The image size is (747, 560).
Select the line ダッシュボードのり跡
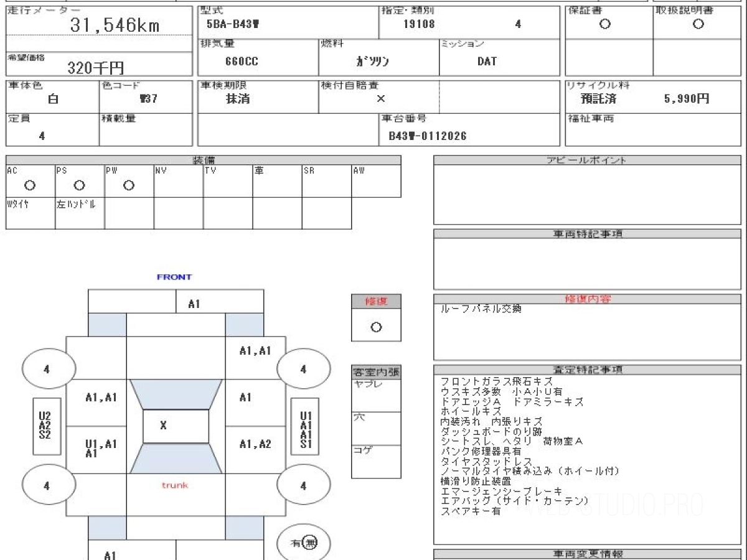491,431
